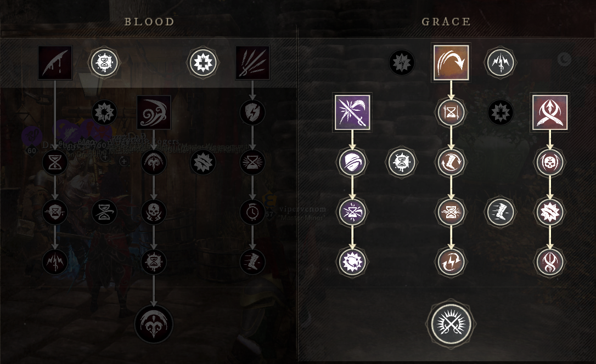Click the lightning circular-arrows passive ending Evade column
Image resolution: width=596 pixels, height=364 pixels.
(451, 261)
